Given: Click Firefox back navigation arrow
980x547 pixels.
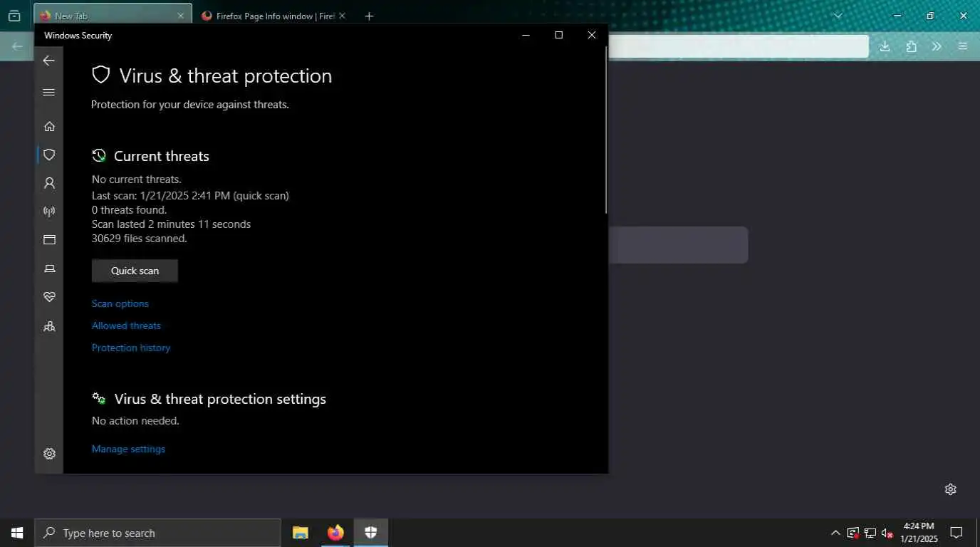Looking at the screenshot, I should (x=17, y=46).
